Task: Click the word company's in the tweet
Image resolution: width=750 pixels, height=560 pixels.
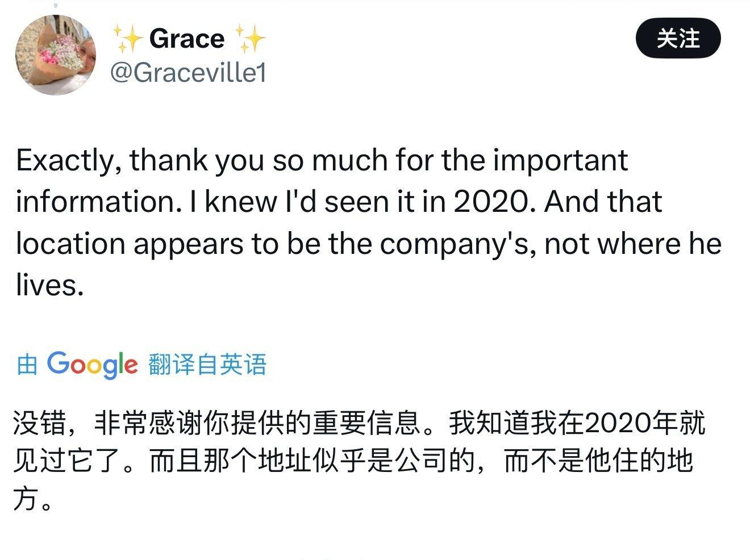Action: coord(458,244)
